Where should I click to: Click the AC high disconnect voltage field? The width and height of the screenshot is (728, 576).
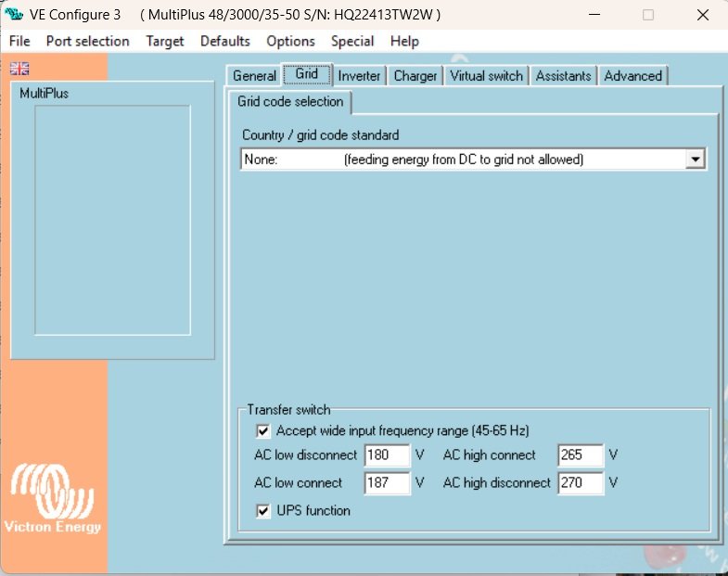pos(581,482)
